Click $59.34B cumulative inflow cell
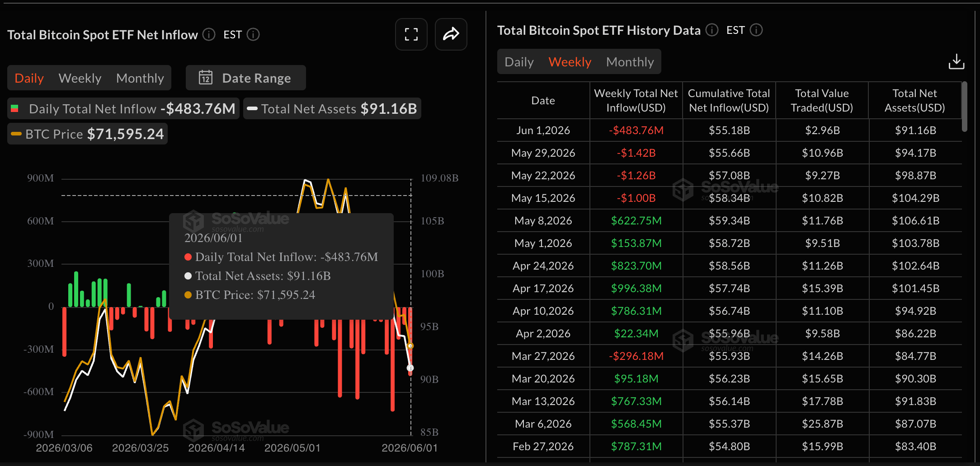Viewport: 980px width, 466px height. [x=729, y=221]
